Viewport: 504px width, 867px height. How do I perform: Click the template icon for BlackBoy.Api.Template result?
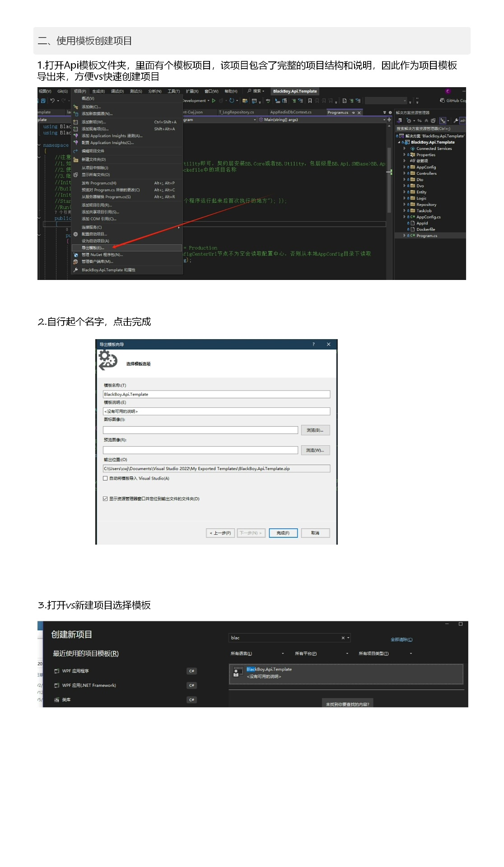point(238,672)
